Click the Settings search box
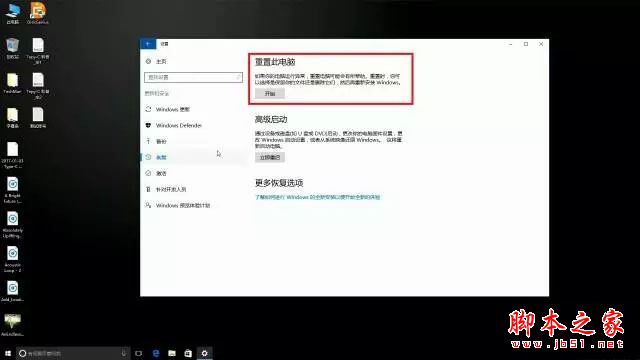This screenshot has width=640, height=360. [x=193, y=77]
